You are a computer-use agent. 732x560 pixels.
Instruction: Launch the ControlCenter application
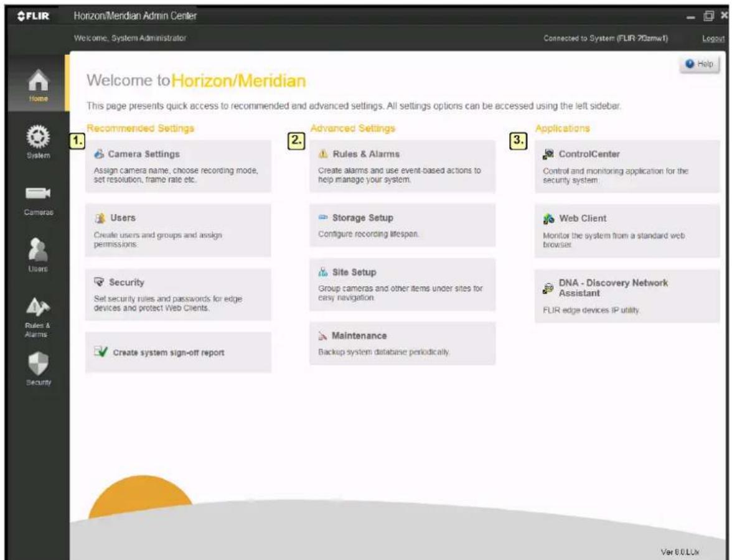(x=627, y=167)
